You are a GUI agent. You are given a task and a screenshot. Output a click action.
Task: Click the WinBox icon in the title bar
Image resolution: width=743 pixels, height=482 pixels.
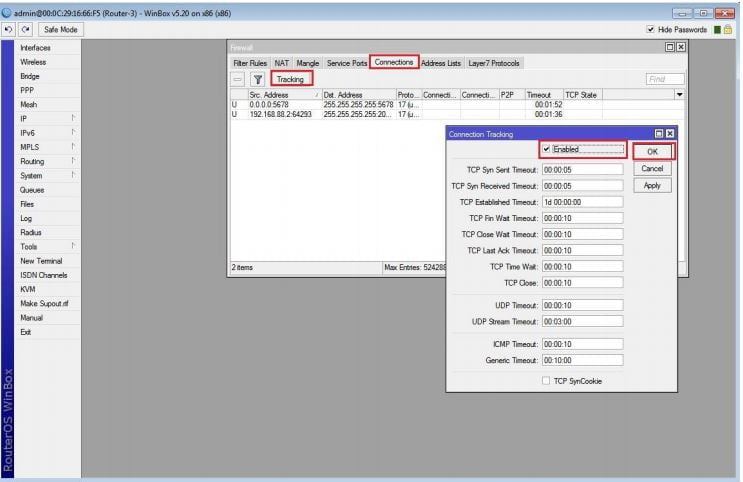7,10
